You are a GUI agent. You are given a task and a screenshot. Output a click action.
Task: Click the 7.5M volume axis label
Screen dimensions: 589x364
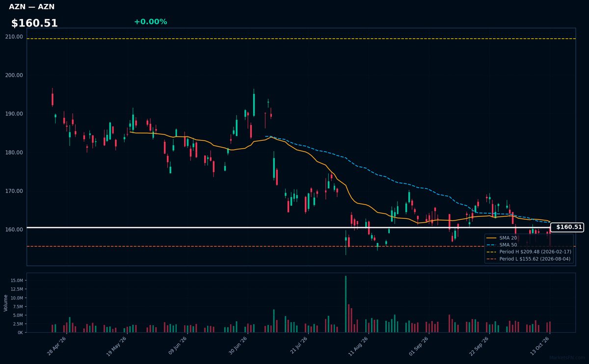pyautogui.click(x=17, y=307)
